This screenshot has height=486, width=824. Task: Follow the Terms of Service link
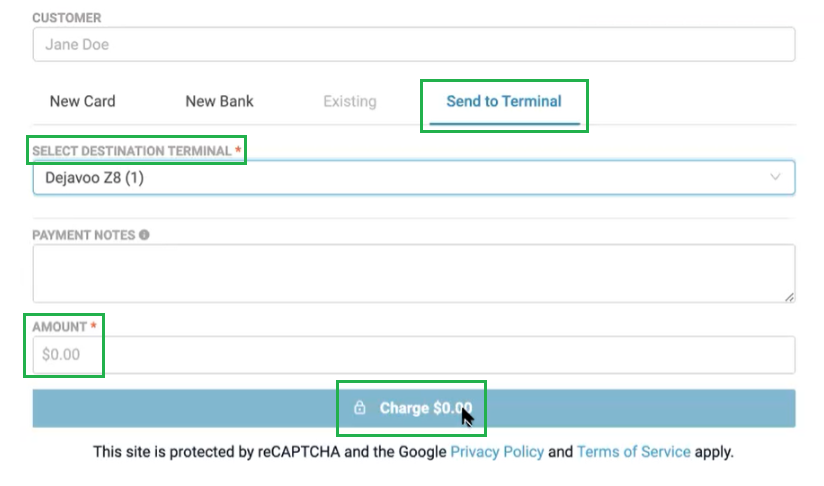(x=633, y=451)
